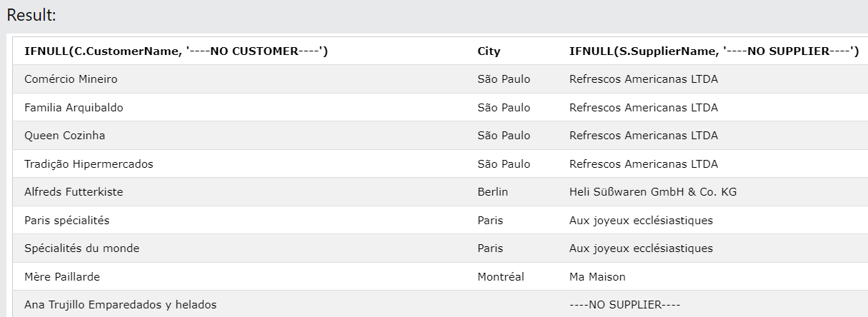Click the CustomerName IFNULL column header
868x317 pixels.
tap(176, 51)
